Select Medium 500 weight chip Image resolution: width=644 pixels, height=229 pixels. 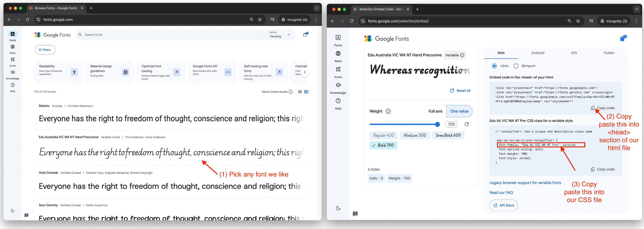coord(414,135)
